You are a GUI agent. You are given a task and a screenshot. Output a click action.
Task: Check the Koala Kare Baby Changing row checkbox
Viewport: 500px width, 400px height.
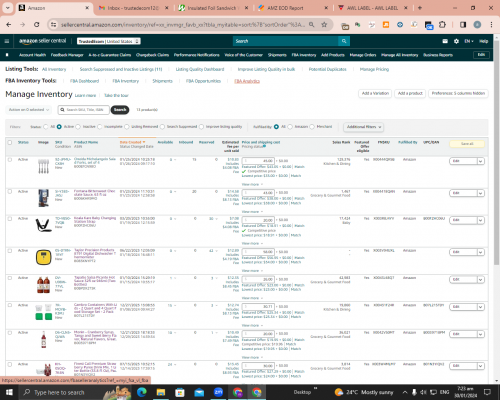10,219
